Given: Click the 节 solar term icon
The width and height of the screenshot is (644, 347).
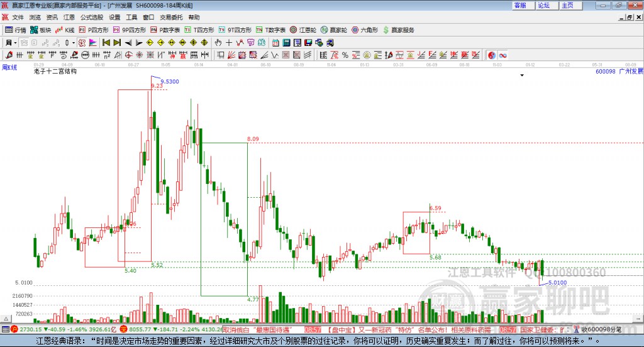Looking at the screenshot, I should (250, 43).
